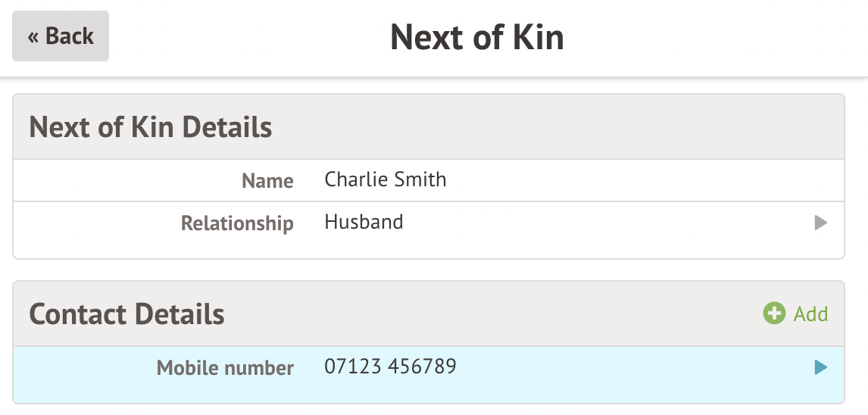
Task: Click the Mobile number label
Action: coord(225,368)
